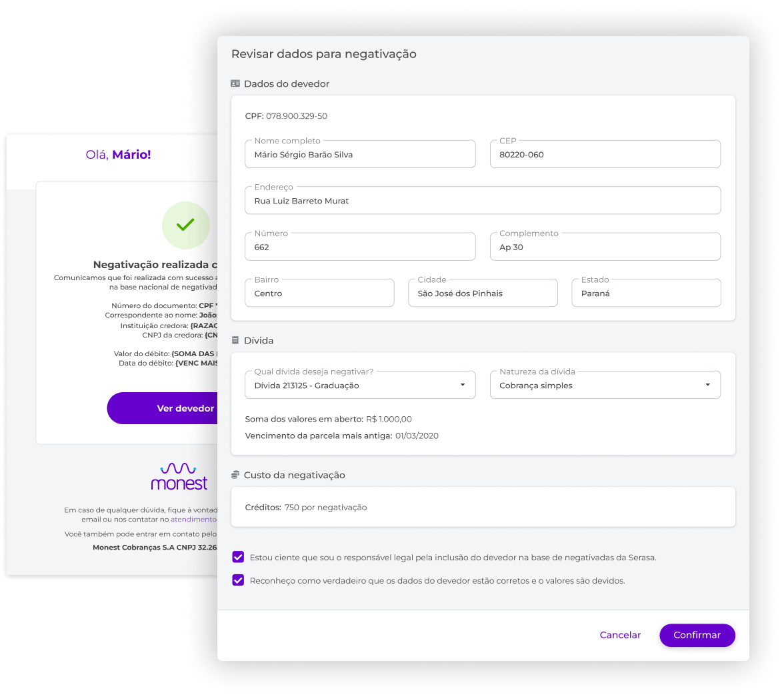Image resolution: width=784 pixels, height=697 pixels.
Task: Open the 'Qual dívida deseja negativar?' dropdown
Action: (360, 386)
